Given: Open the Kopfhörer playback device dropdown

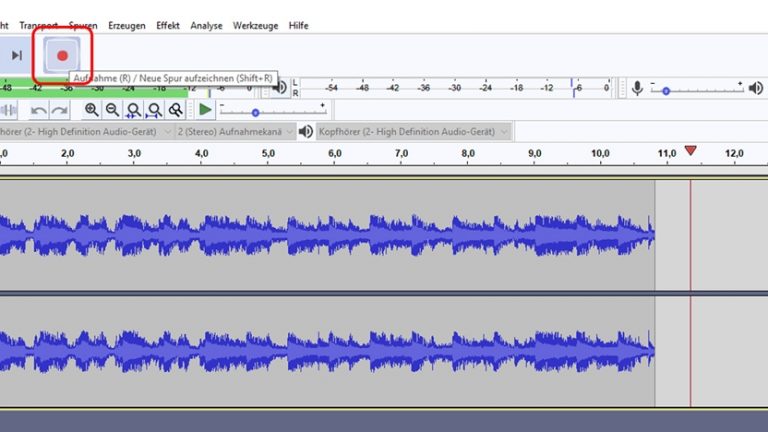Looking at the screenshot, I should (414, 132).
